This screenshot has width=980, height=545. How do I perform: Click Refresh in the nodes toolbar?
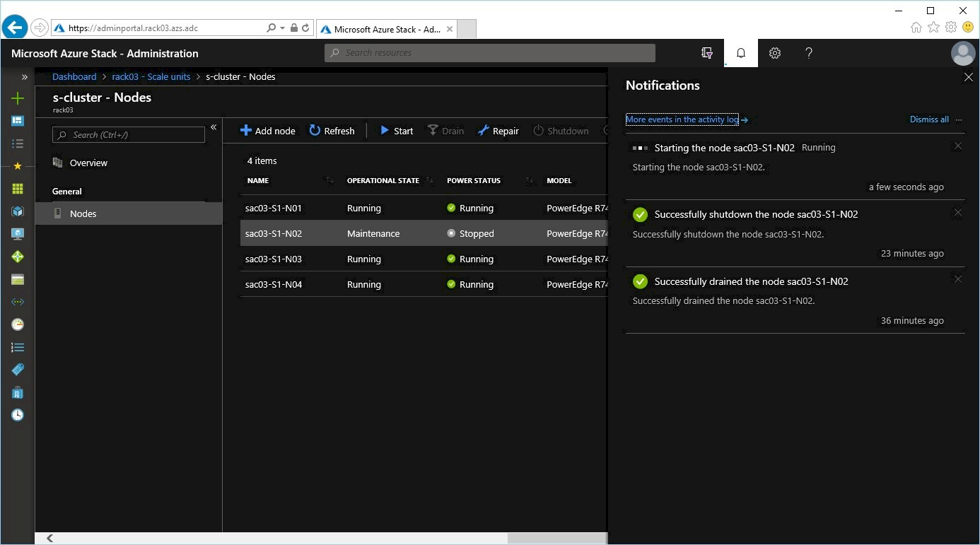point(332,131)
